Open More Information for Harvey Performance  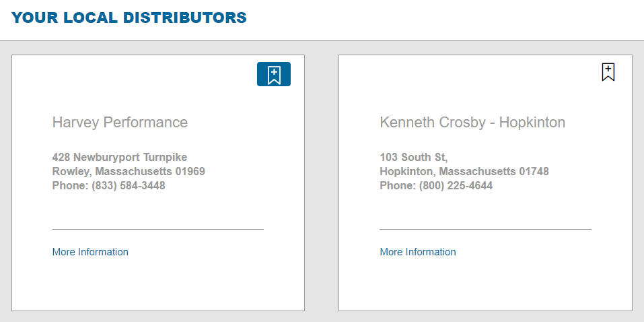point(90,252)
